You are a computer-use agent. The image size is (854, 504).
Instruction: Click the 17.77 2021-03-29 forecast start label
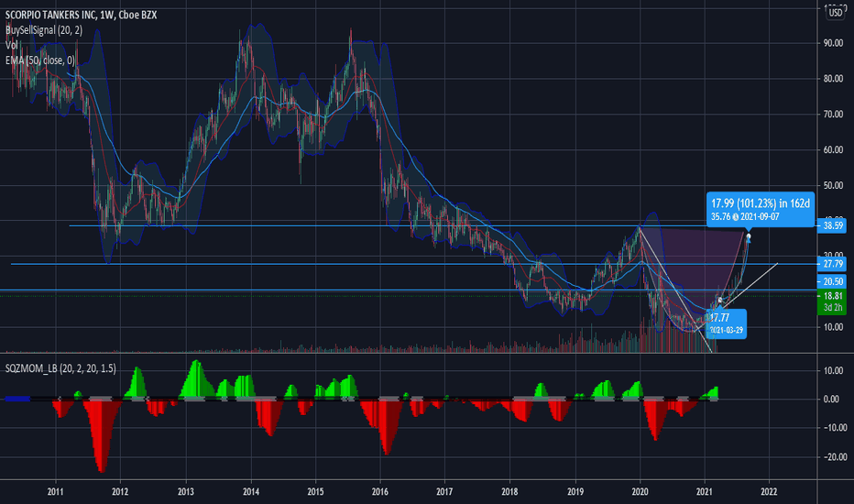tap(726, 323)
